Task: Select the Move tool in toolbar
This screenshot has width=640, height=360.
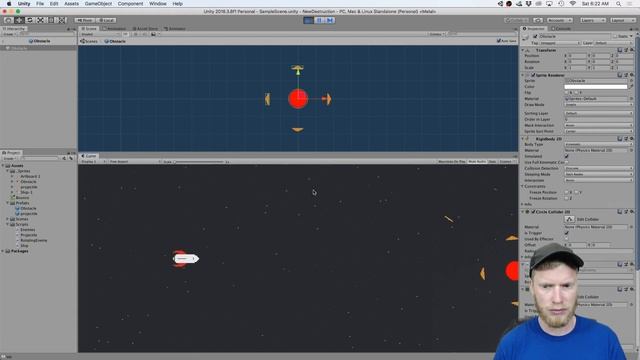Action: tap(19, 20)
